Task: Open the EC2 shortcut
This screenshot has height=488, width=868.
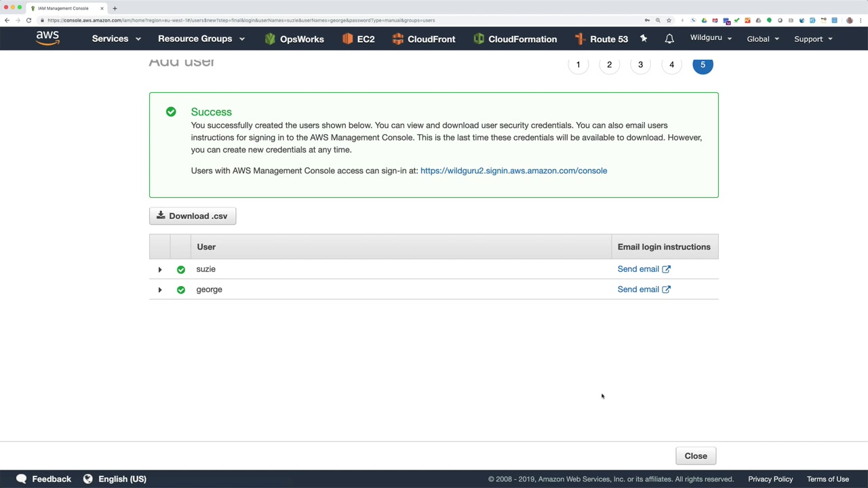Action: coord(359,39)
